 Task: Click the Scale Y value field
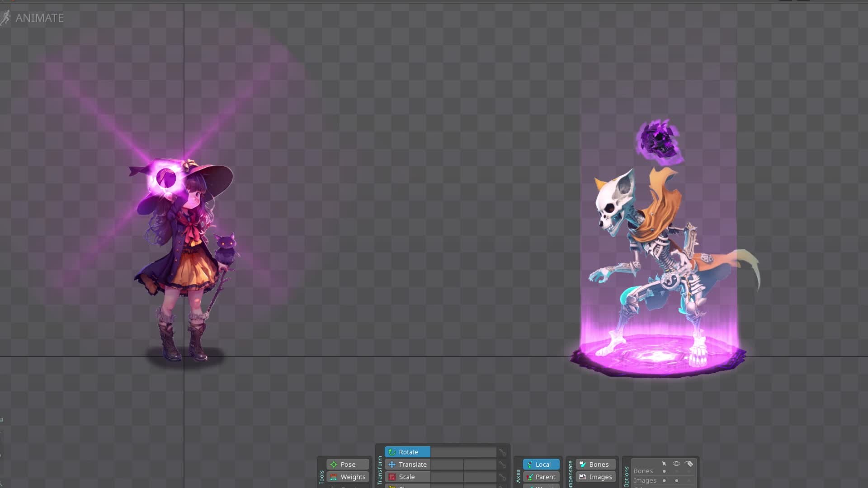coord(480,477)
